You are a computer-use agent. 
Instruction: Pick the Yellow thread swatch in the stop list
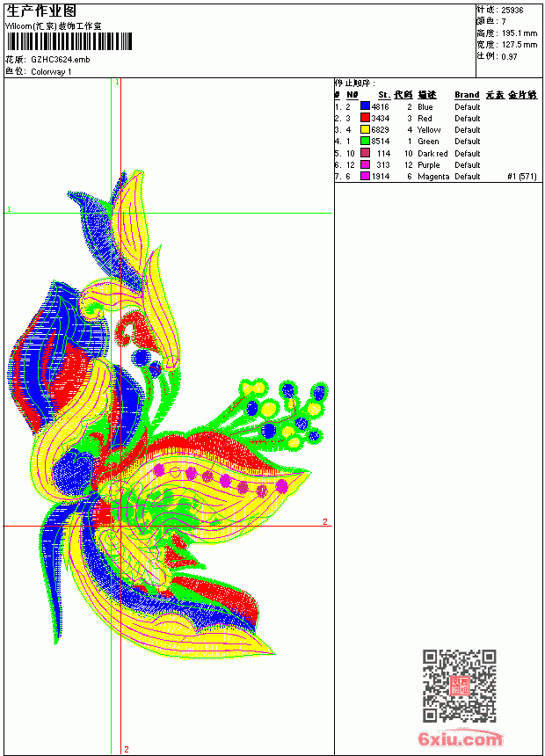(x=365, y=129)
